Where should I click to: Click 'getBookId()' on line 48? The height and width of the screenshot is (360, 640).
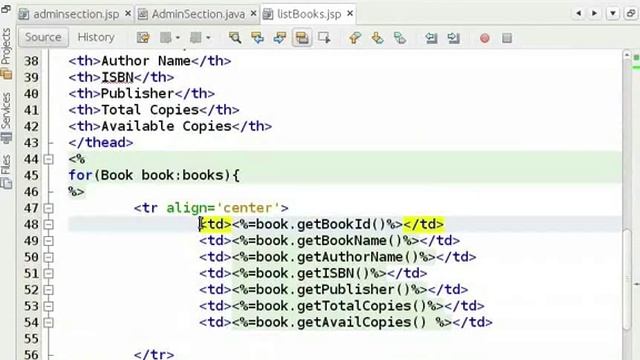pos(341,224)
